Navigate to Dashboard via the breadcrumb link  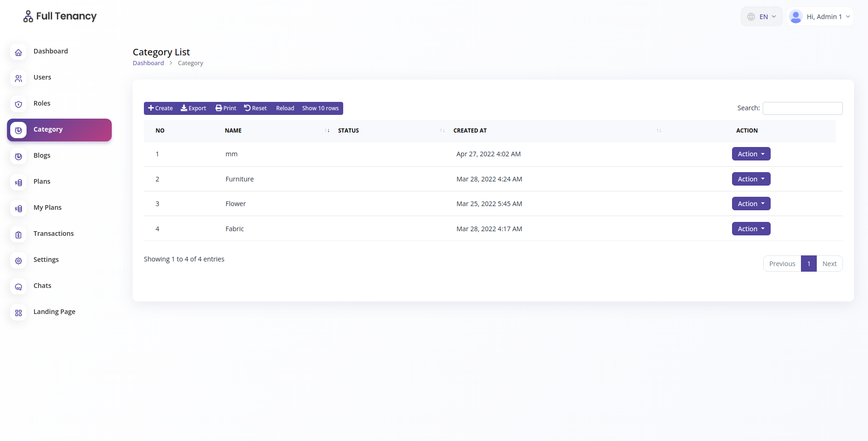[148, 63]
